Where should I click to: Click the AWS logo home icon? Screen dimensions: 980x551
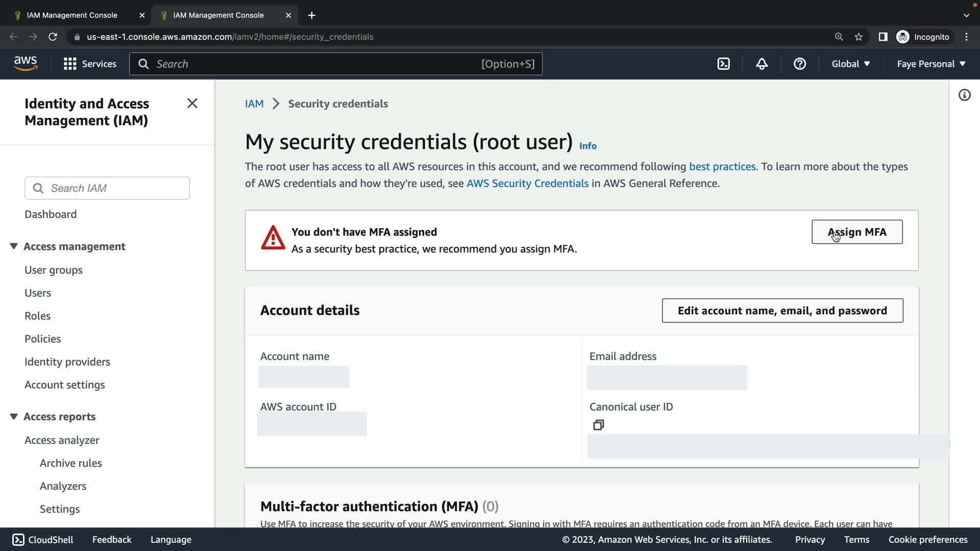(x=26, y=64)
